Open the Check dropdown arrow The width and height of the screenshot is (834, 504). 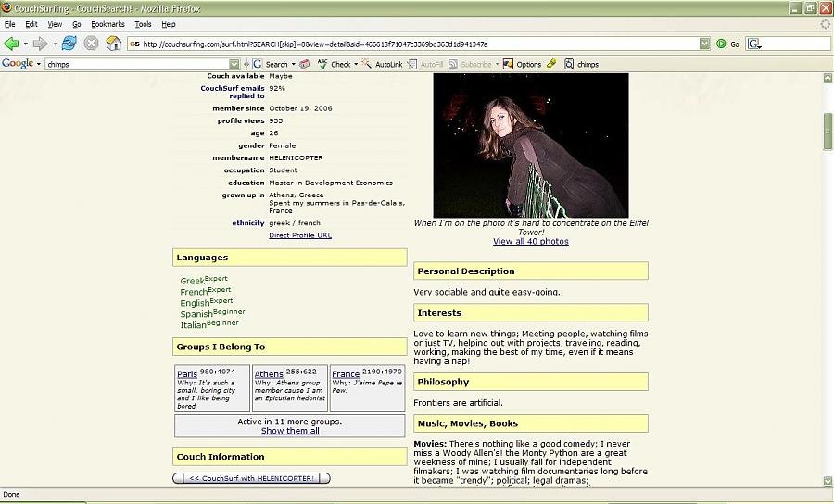(356, 64)
